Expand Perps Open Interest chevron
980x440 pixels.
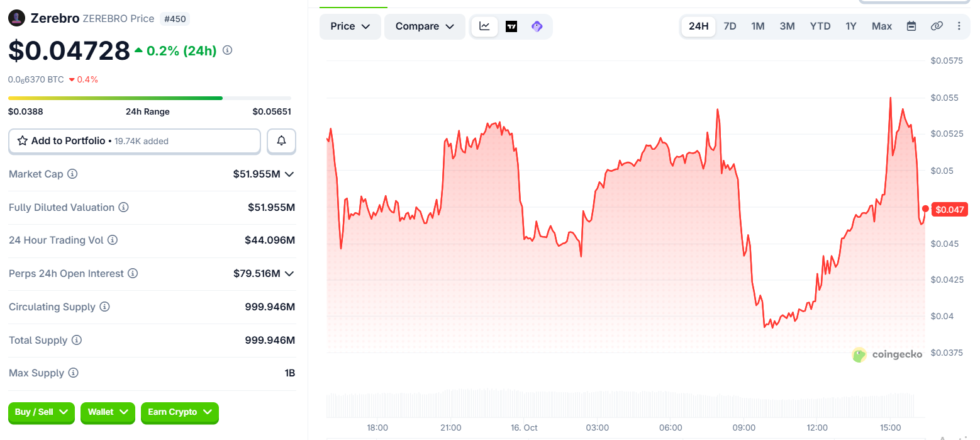coord(289,273)
